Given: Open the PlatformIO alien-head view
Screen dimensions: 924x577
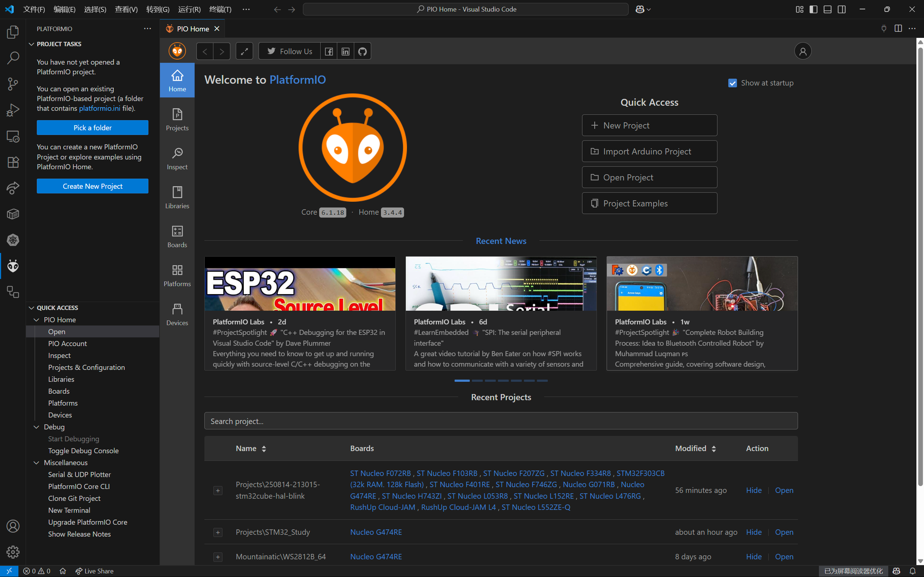Looking at the screenshot, I should coord(13,266).
